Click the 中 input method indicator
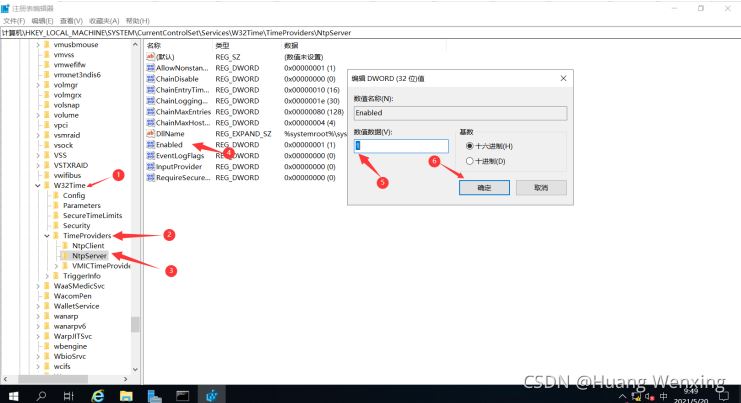The height and width of the screenshot is (403, 741). (663, 396)
